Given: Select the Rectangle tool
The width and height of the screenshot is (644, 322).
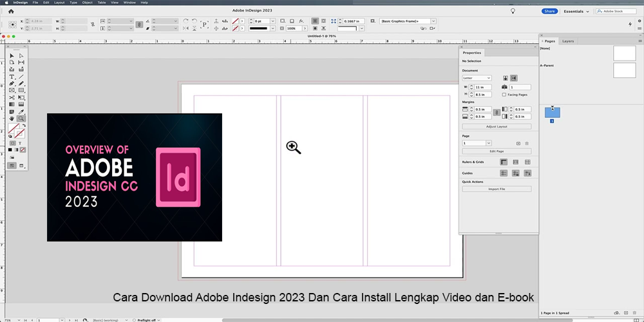Looking at the screenshot, I should pos(21,90).
